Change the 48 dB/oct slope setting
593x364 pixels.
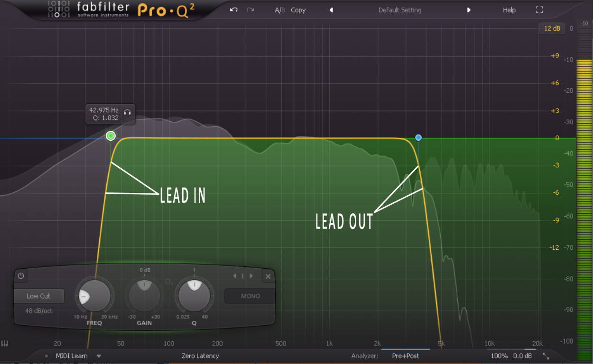(39, 311)
